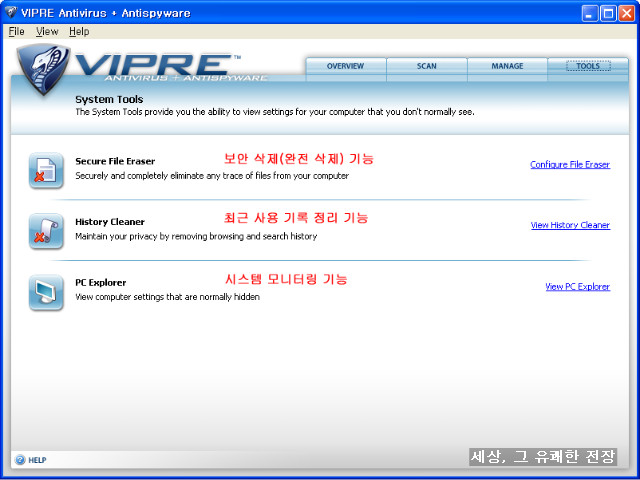Image resolution: width=640 pixels, height=480 pixels.
Task: Click the PC Explorer heading
Action: point(100,283)
